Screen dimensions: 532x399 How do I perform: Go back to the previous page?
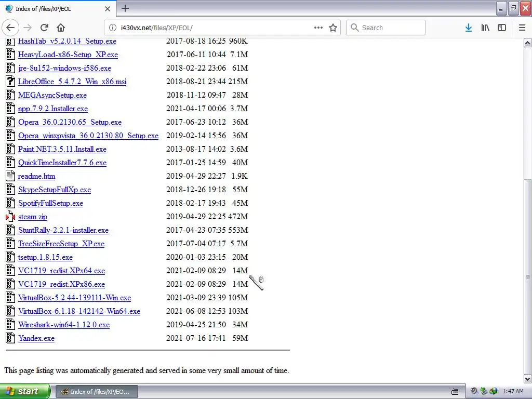10,28
